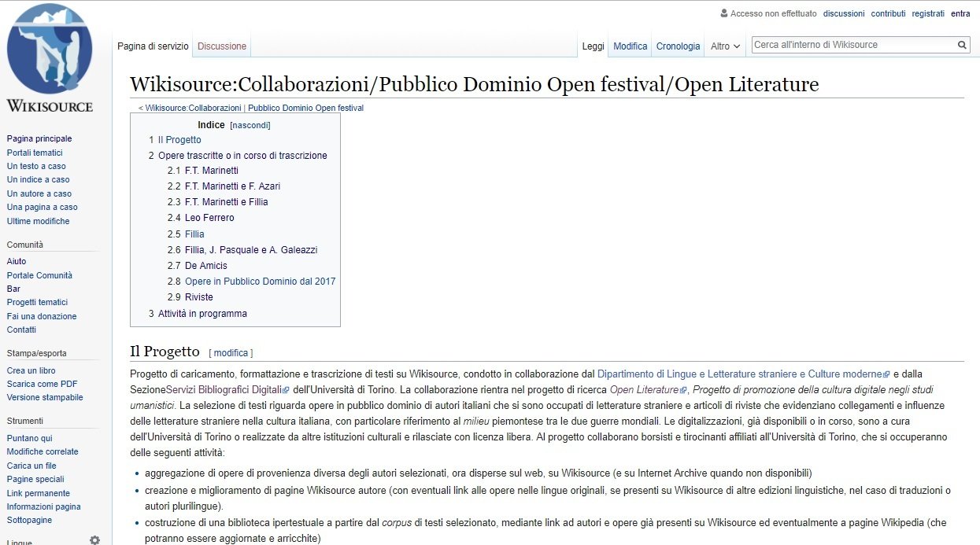Open Dipartimento di Lingue e Letterature link
This screenshot has width=980, height=545.
coord(739,375)
